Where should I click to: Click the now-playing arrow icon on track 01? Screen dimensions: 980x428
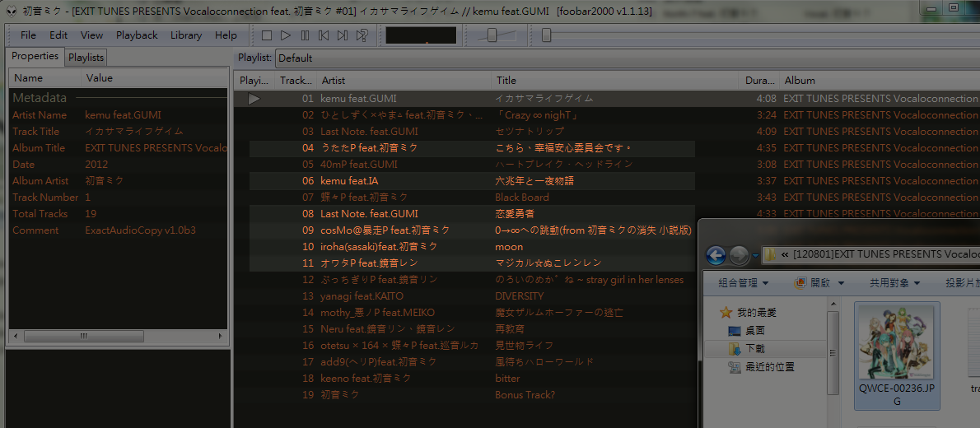click(x=254, y=99)
